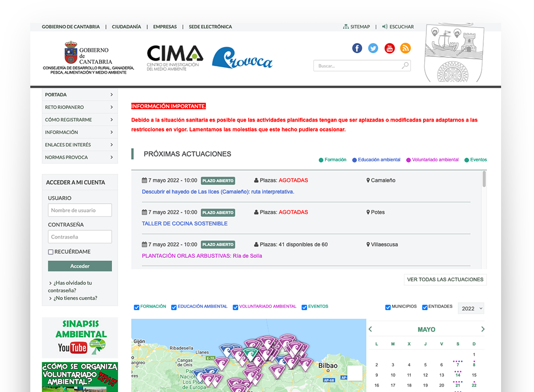Open the 2022 year dropdown
The height and width of the screenshot is (392, 534).
(471, 308)
